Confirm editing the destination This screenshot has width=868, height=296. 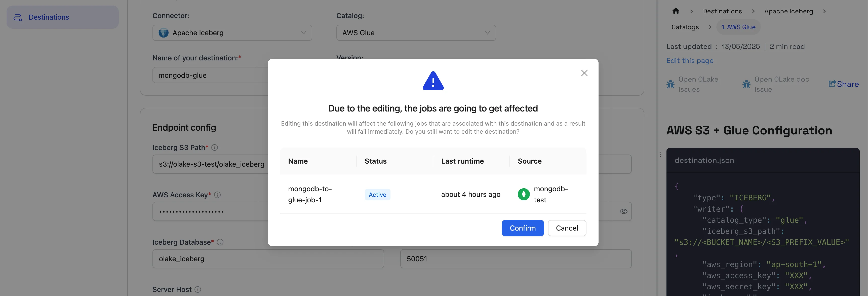tap(522, 228)
